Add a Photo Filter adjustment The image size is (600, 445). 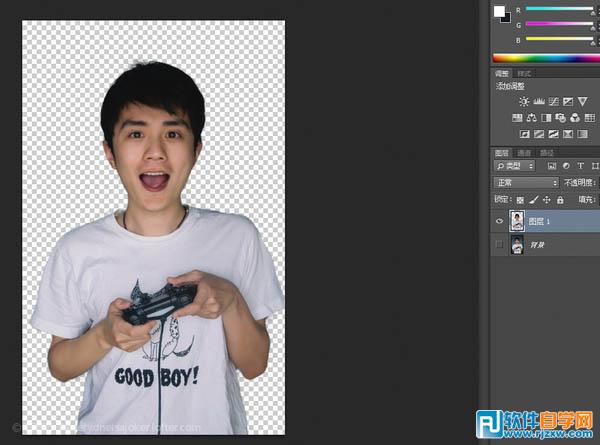click(x=561, y=118)
